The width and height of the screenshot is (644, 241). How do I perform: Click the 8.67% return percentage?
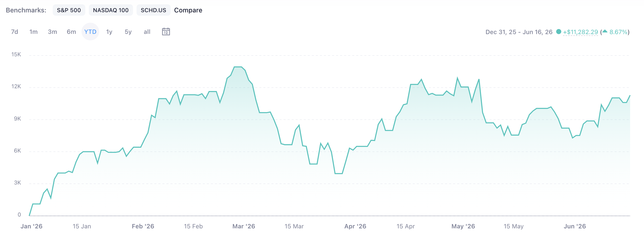(x=618, y=32)
